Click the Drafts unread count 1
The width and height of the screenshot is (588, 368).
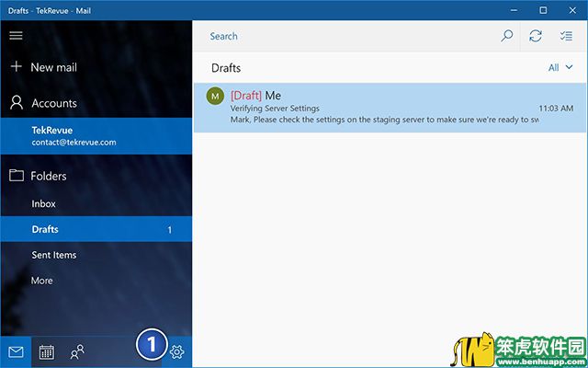[169, 230]
